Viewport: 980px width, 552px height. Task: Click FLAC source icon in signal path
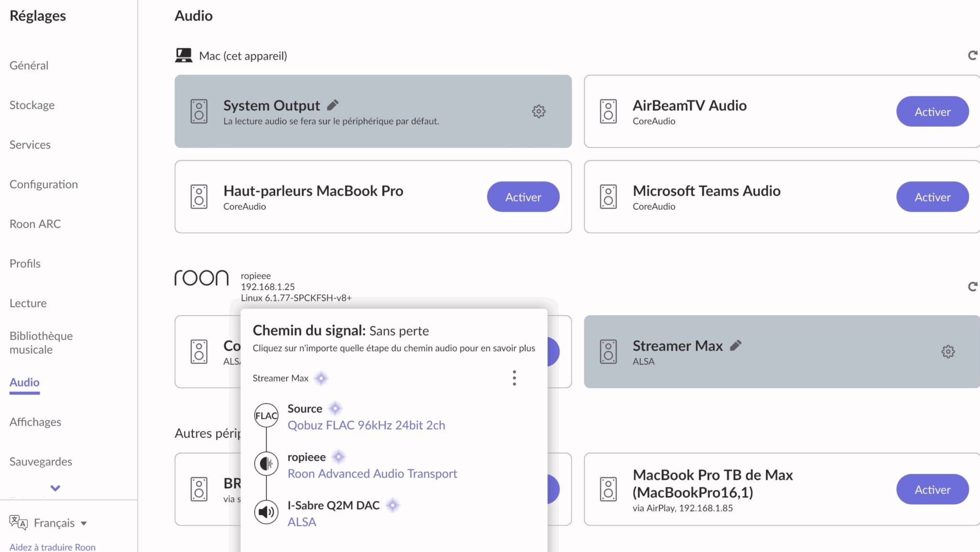click(x=266, y=416)
